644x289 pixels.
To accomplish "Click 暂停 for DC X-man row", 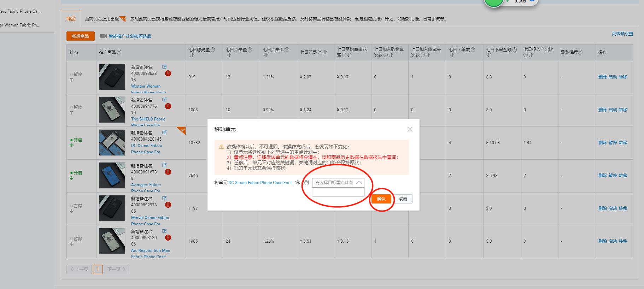I will pyautogui.click(x=613, y=143).
